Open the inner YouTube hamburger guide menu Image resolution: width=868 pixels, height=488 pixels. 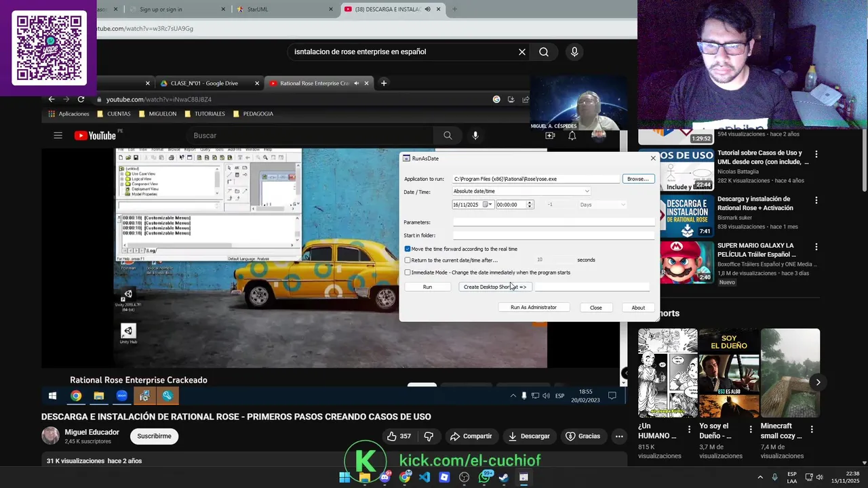58,136
